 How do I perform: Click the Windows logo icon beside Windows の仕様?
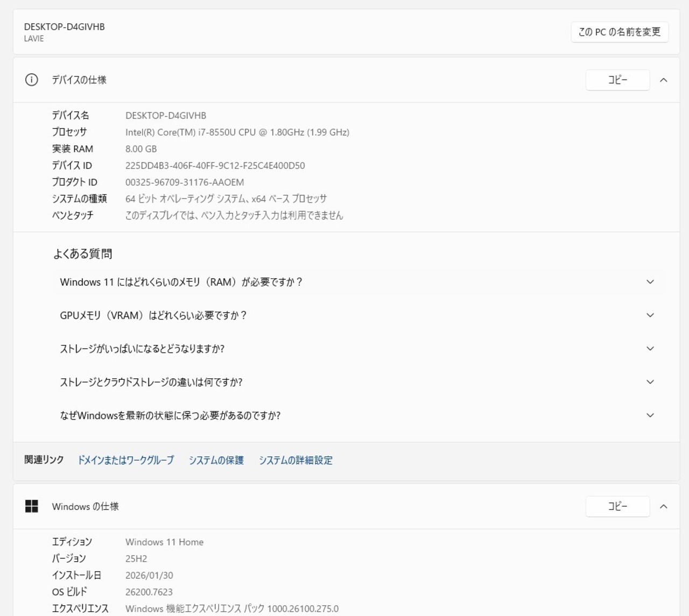tap(32, 506)
